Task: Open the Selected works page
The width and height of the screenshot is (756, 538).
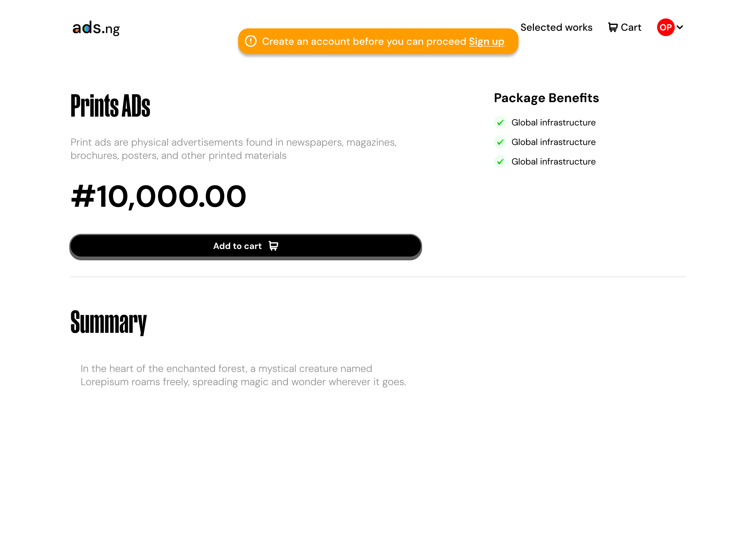Action: pyautogui.click(x=556, y=27)
